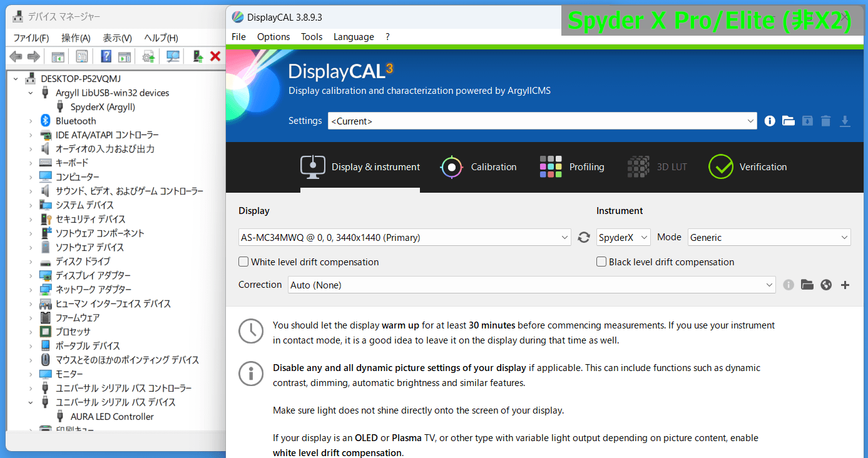This screenshot has width=868, height=458.
Task: Switch to the Verification tab
Action: 748,167
